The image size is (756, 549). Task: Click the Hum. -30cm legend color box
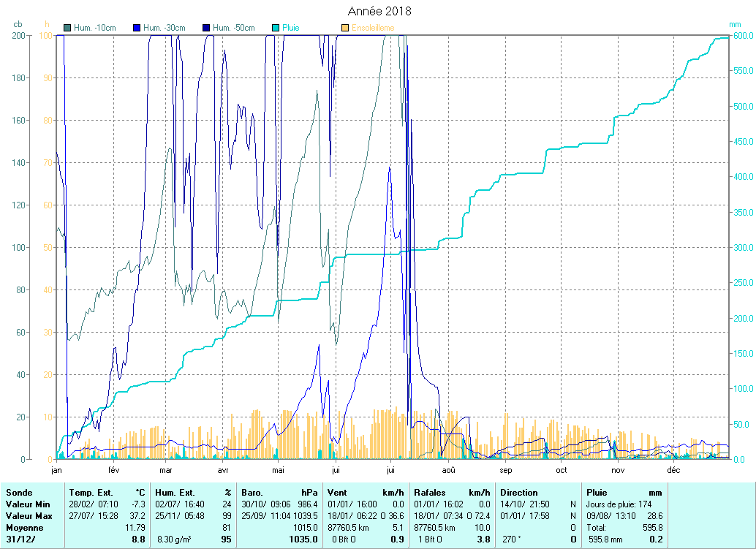tap(137, 29)
